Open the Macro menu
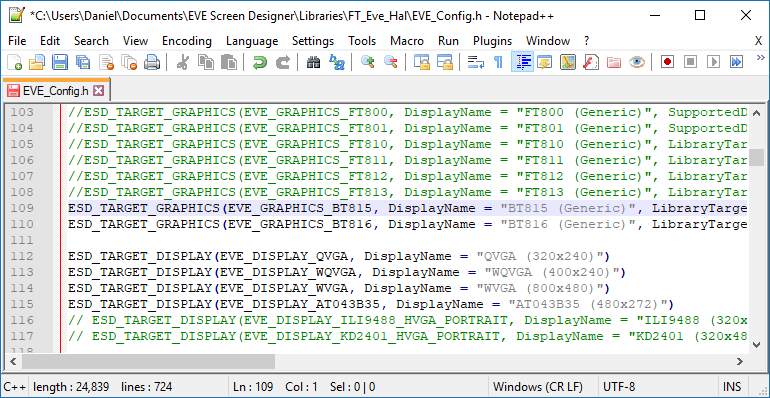 (407, 41)
